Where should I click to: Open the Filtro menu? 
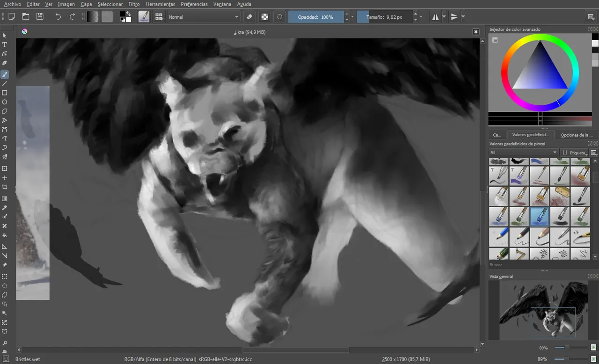[134, 4]
